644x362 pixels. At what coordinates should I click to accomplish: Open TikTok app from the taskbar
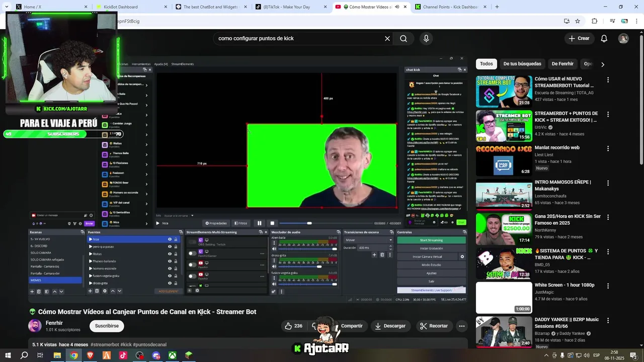123,355
